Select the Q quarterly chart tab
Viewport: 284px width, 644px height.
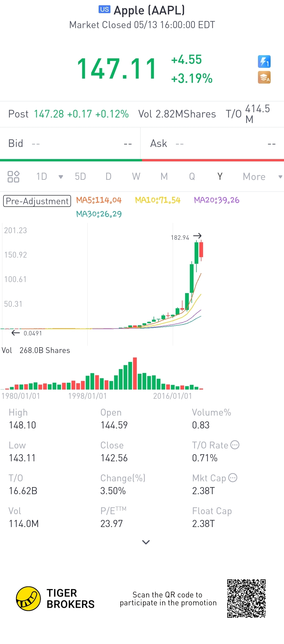click(192, 177)
